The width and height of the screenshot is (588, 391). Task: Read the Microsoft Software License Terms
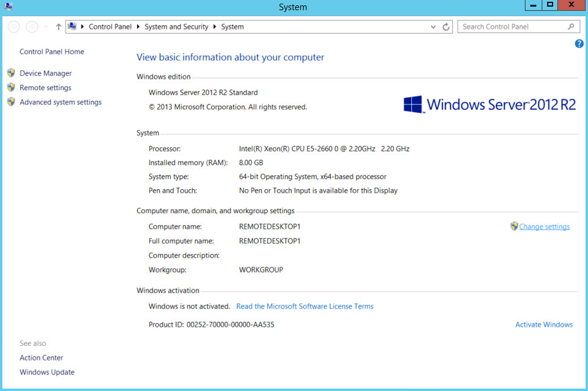[304, 306]
